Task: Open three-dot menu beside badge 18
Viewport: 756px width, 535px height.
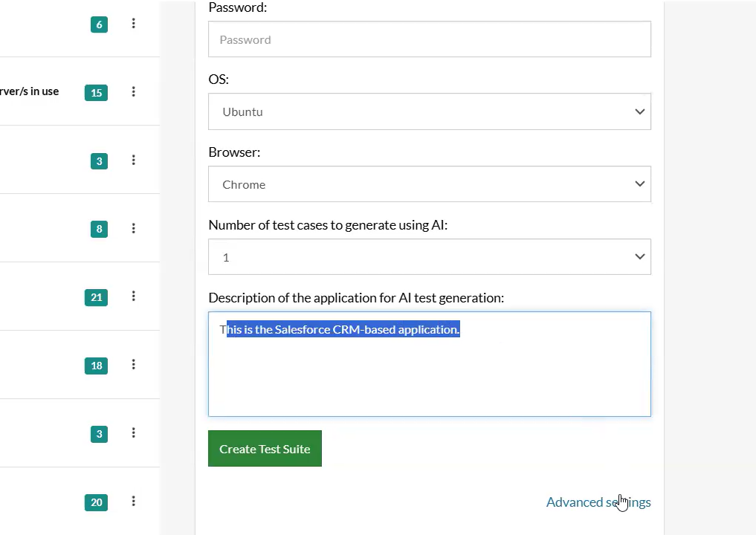Action: coord(134,365)
